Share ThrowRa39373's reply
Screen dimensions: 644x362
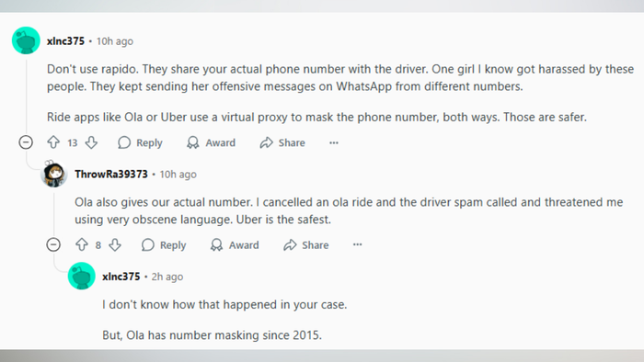306,244
